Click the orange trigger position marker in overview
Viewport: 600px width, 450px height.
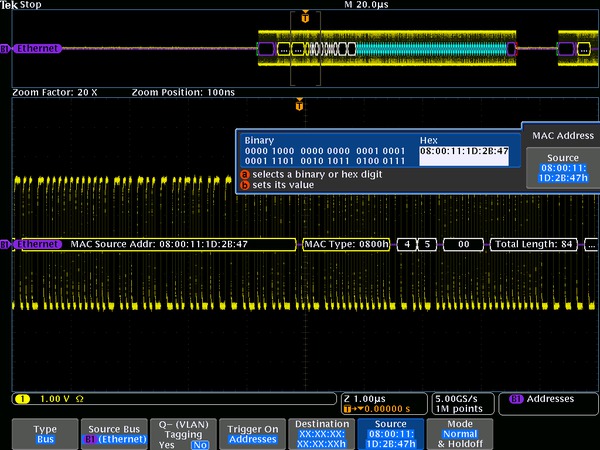coord(305,18)
